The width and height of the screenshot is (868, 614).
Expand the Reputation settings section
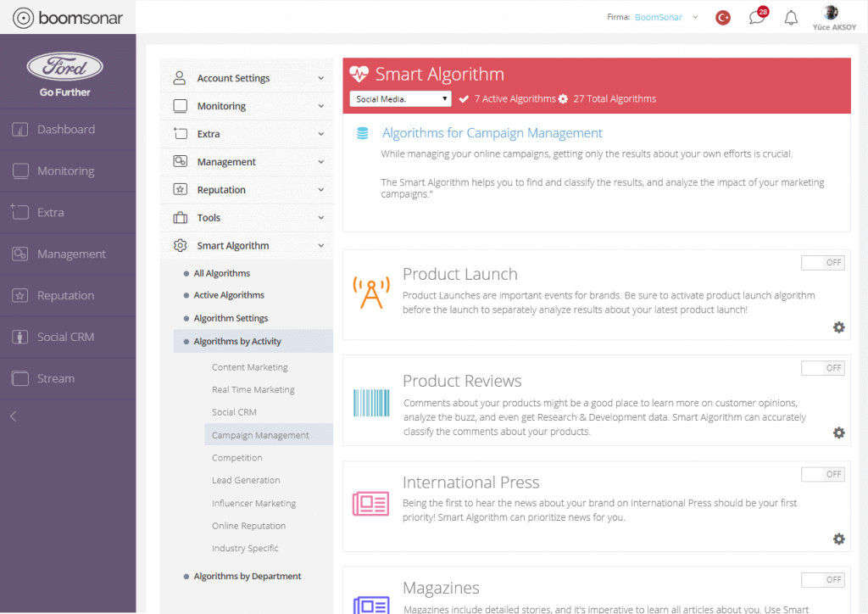click(x=247, y=189)
